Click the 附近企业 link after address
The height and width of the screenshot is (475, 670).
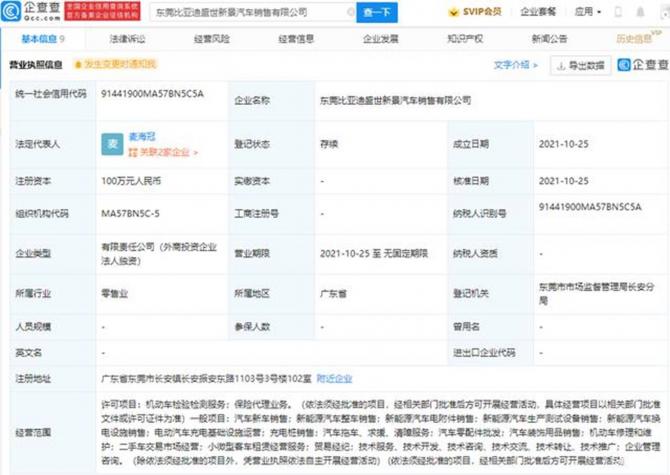point(335,379)
